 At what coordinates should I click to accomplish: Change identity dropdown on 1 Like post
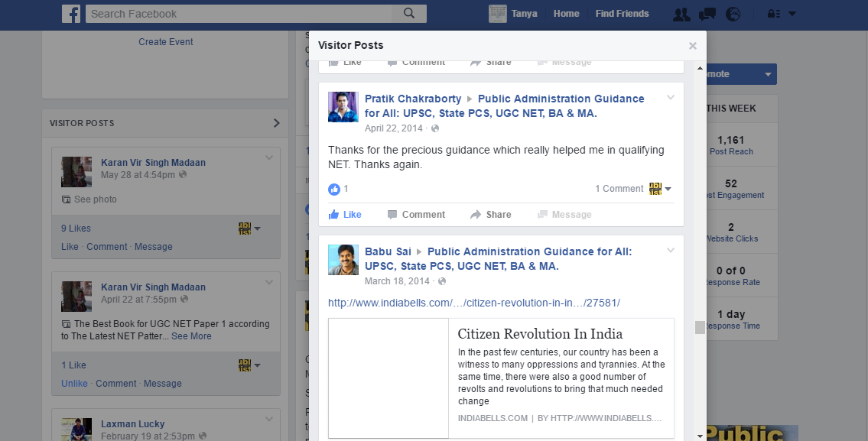pos(249,365)
